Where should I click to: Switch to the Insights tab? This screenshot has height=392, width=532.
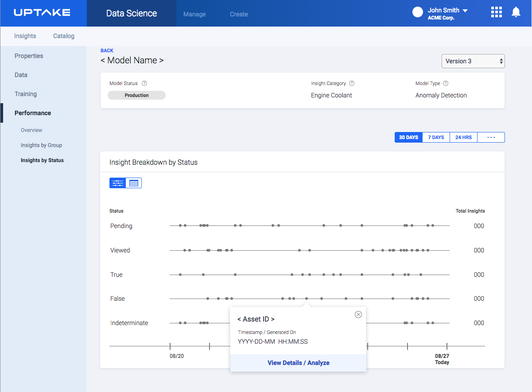point(25,36)
